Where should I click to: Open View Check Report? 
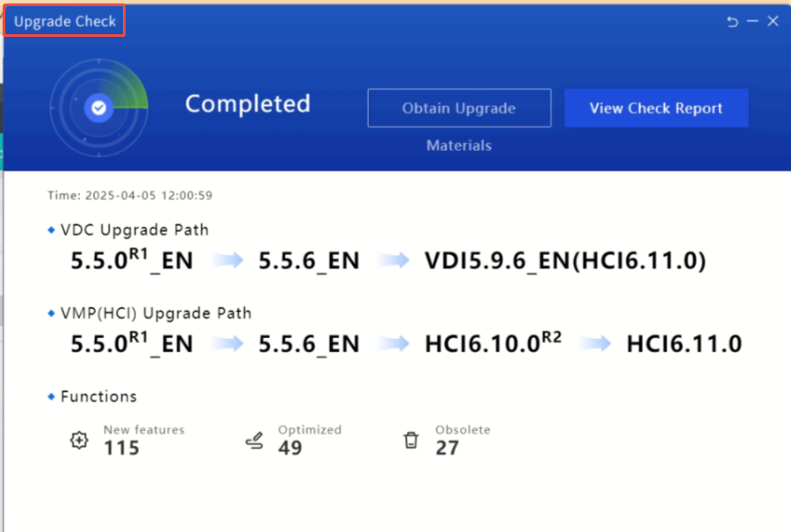[656, 108]
